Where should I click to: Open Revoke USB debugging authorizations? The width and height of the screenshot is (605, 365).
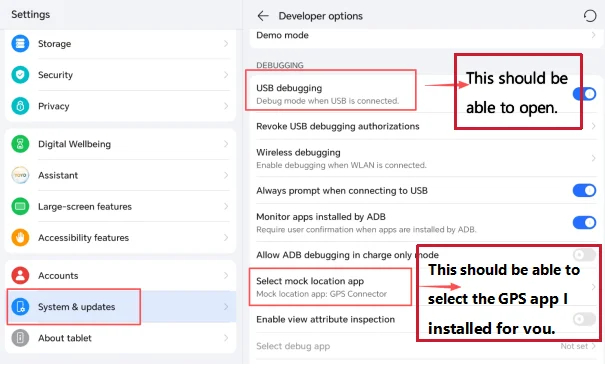tap(426, 126)
